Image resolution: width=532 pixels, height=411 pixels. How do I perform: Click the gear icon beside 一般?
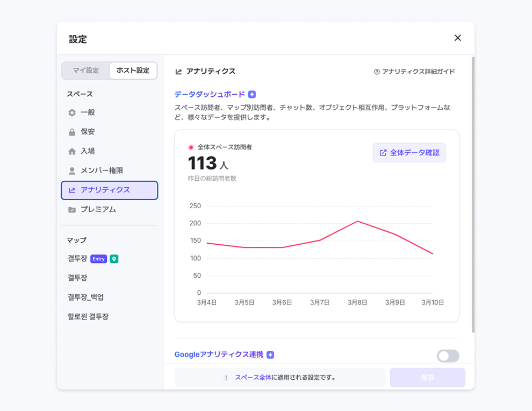pyautogui.click(x=72, y=113)
